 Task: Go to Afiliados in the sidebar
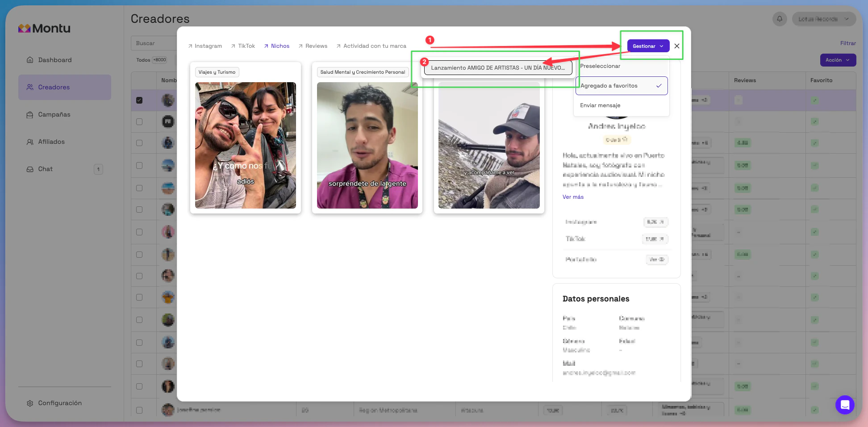click(51, 142)
